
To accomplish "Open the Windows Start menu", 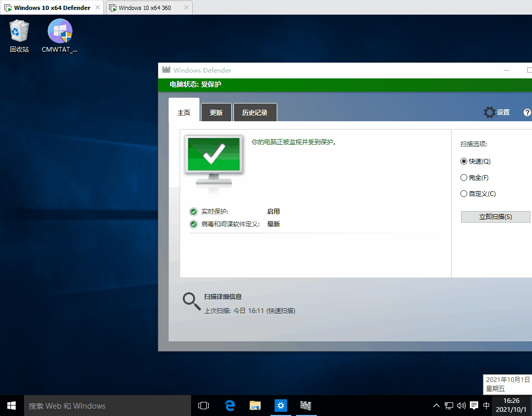I will coord(11,406).
